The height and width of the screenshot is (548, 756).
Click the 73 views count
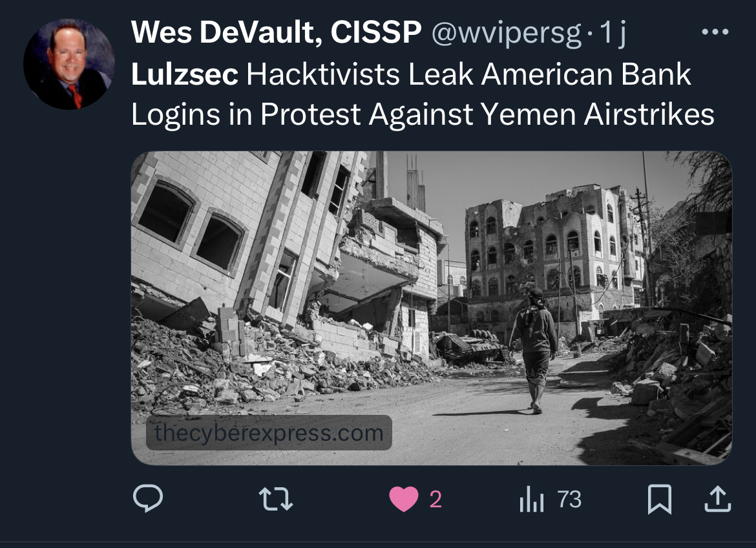pos(569,500)
